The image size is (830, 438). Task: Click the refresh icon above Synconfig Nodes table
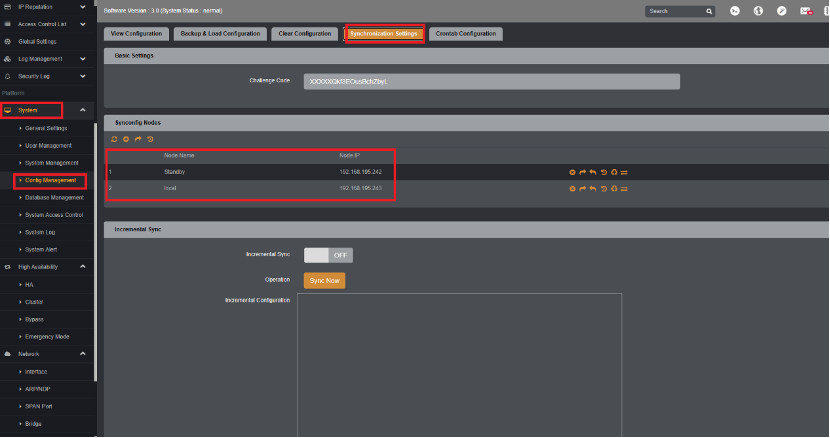click(114, 139)
